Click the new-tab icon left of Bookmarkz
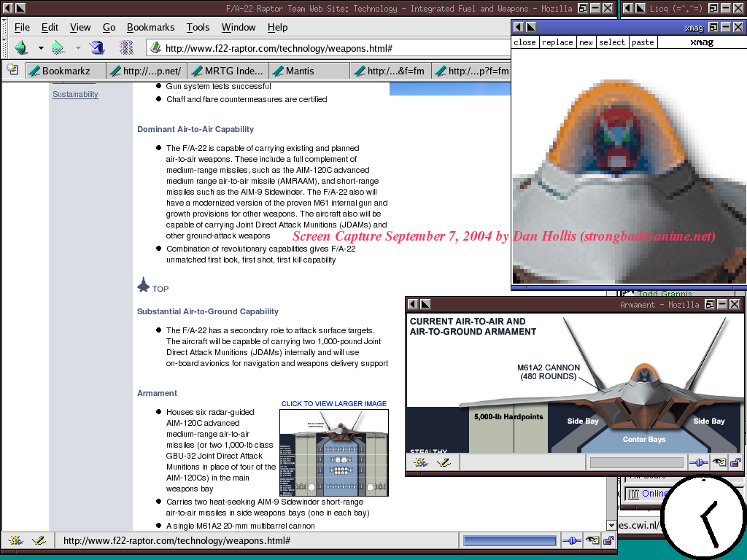The width and height of the screenshot is (747, 560). [x=12, y=70]
